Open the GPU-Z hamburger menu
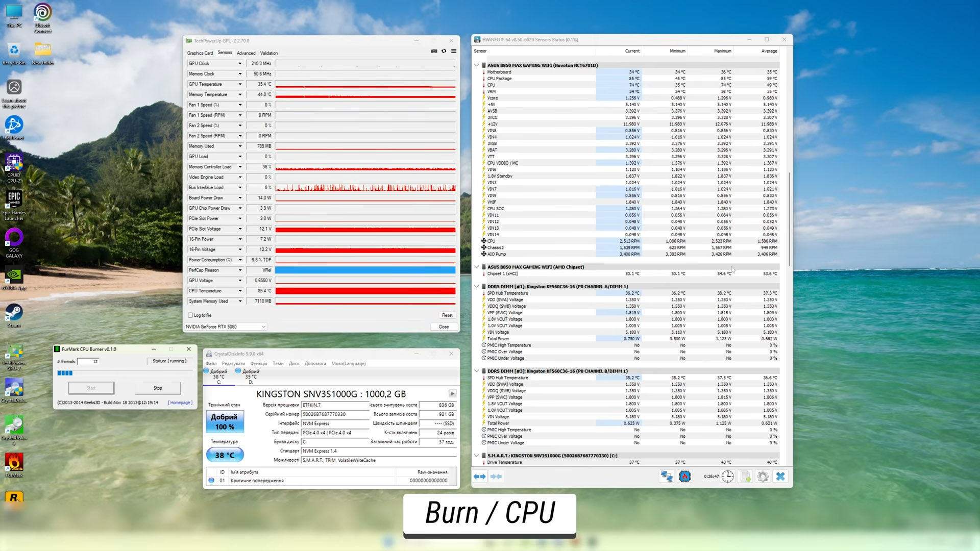This screenshot has width=980, height=551. (x=454, y=51)
